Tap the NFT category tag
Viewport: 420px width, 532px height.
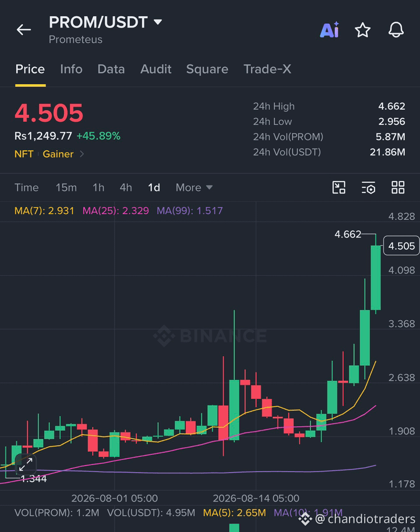point(24,154)
